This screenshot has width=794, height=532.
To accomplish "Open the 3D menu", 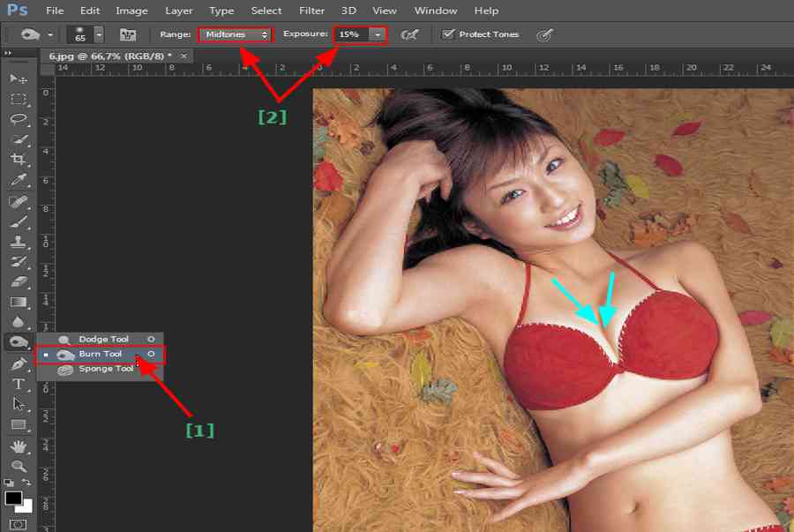I will (x=348, y=11).
